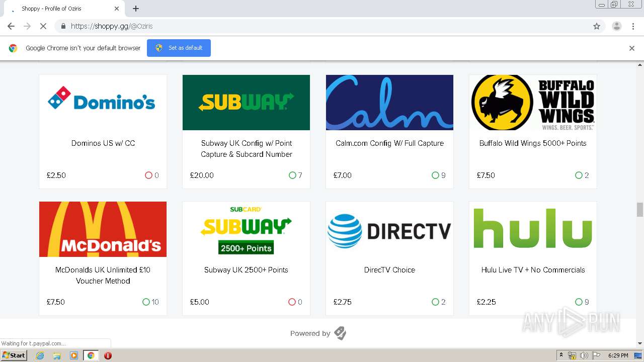Open the Chrome profile avatar menu

click(616, 26)
